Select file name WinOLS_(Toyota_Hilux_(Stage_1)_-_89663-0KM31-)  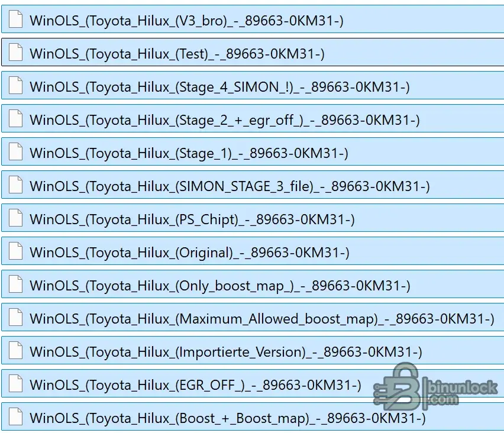click(189, 153)
